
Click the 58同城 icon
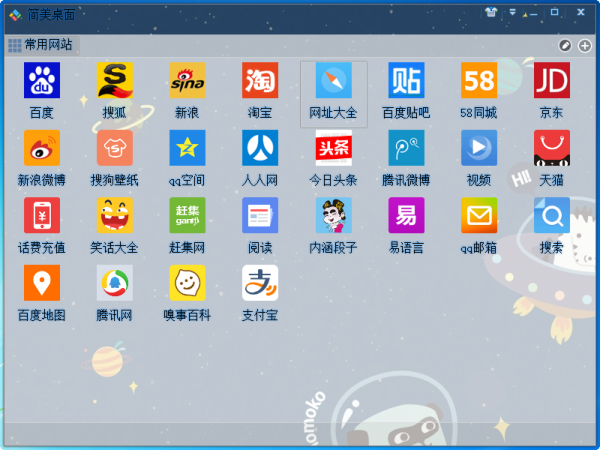click(x=479, y=80)
